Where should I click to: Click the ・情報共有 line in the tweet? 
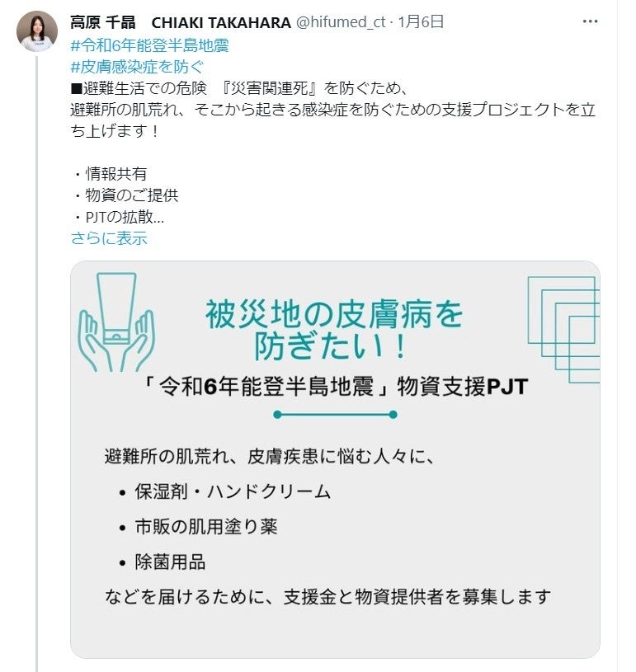tap(110, 174)
